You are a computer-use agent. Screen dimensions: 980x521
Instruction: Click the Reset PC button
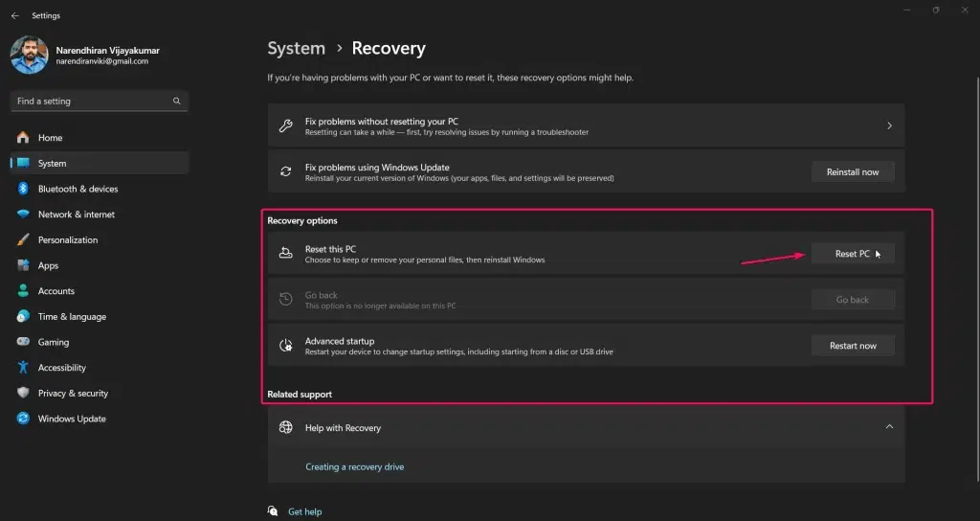coord(853,254)
